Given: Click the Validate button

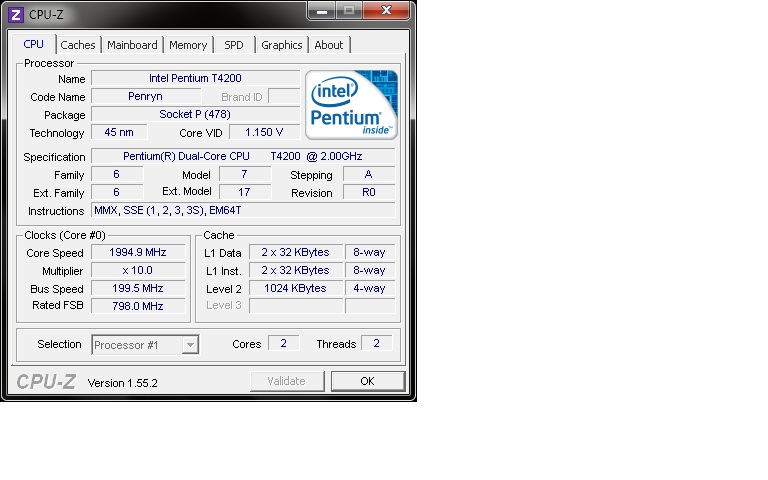Looking at the screenshot, I should click(287, 381).
